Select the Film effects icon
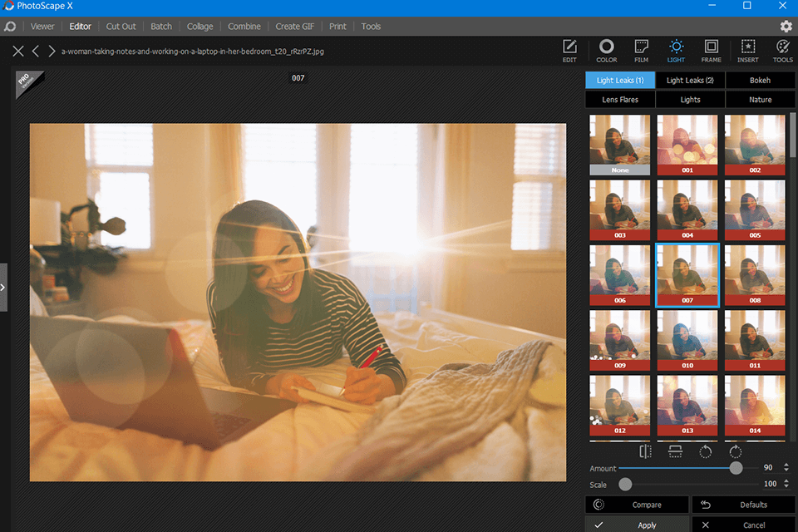 point(641,50)
